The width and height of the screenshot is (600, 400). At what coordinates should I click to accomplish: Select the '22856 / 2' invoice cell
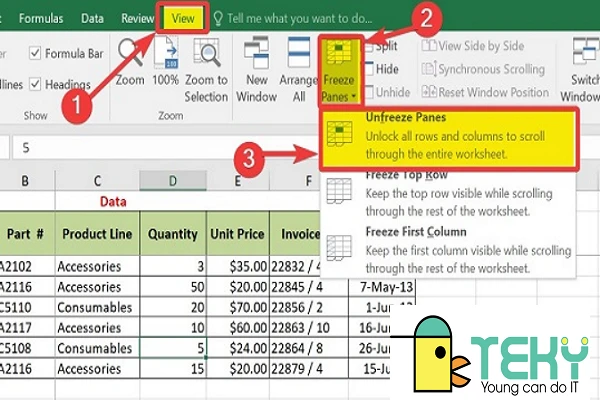(x=309, y=307)
